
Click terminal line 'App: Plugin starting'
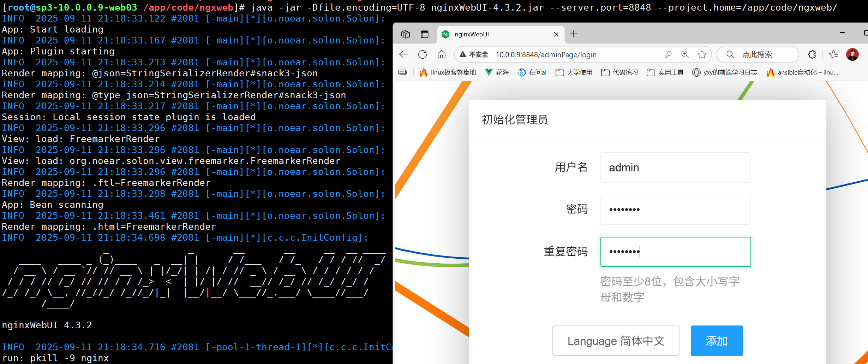click(x=58, y=51)
